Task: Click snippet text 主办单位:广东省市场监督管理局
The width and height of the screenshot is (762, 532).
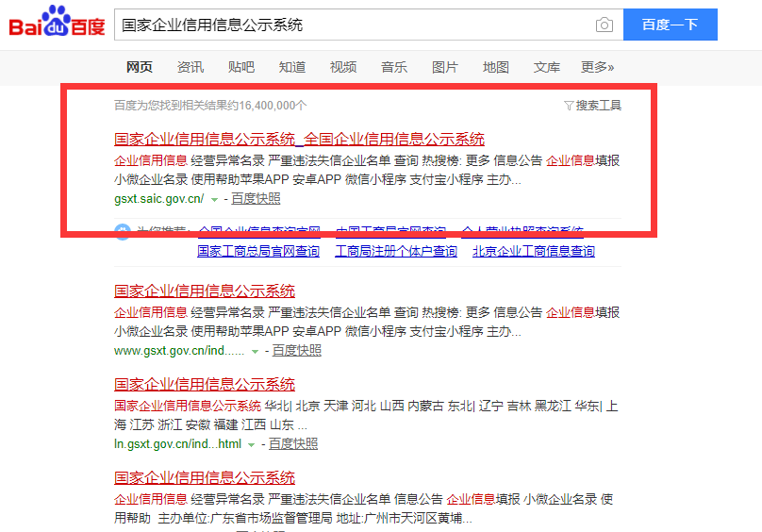Action: pos(245,519)
